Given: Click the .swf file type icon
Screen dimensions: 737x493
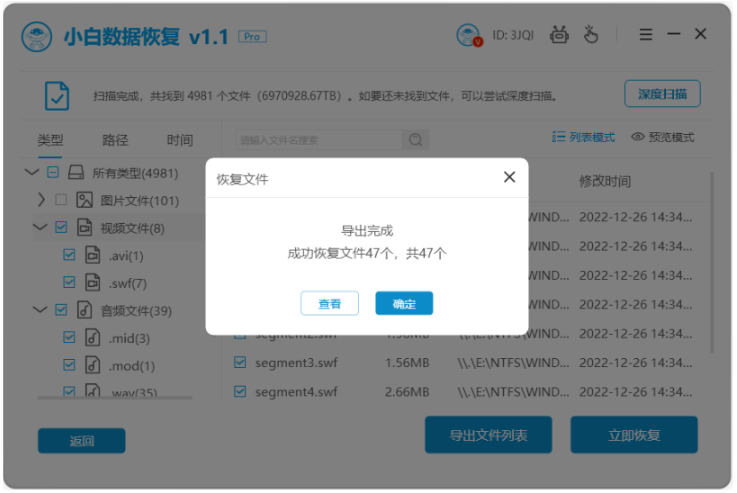Looking at the screenshot, I should [x=93, y=282].
